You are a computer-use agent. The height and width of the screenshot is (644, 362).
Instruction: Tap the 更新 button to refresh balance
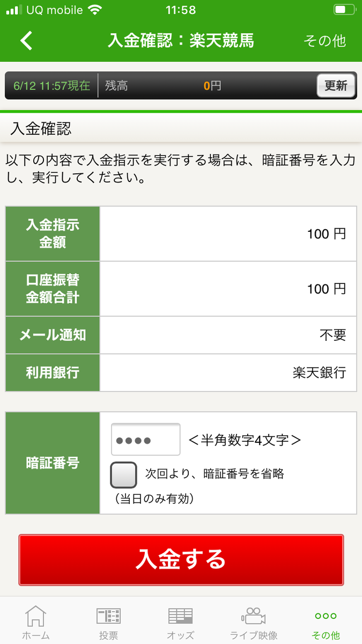click(x=336, y=85)
